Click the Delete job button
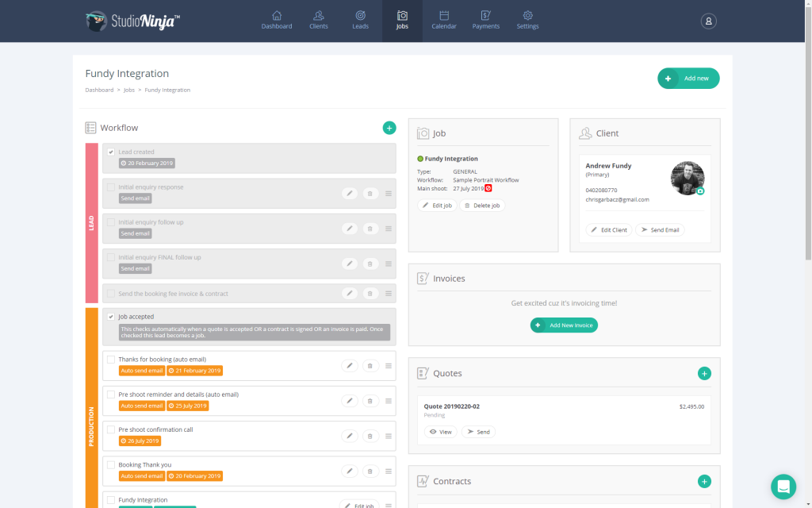Viewport: 812px width, 508px height. [x=482, y=206]
